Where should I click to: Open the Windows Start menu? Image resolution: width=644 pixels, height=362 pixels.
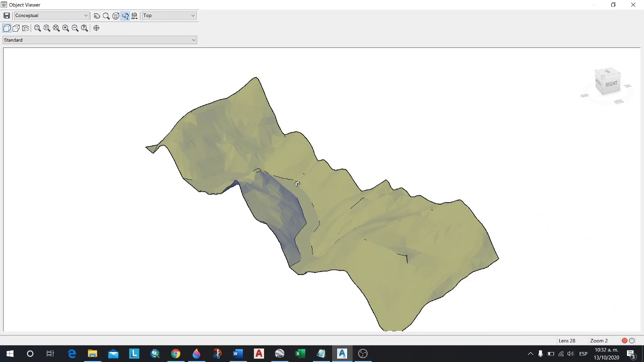pyautogui.click(x=10, y=354)
